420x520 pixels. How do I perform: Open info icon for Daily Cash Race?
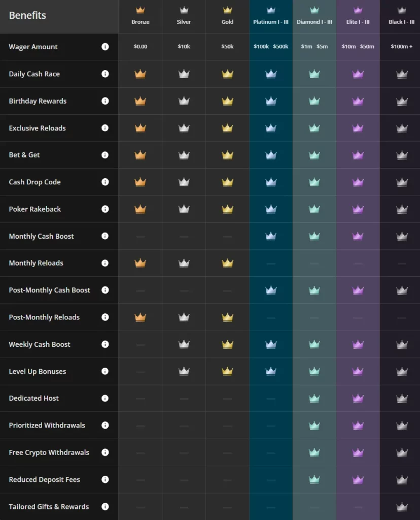pos(105,74)
